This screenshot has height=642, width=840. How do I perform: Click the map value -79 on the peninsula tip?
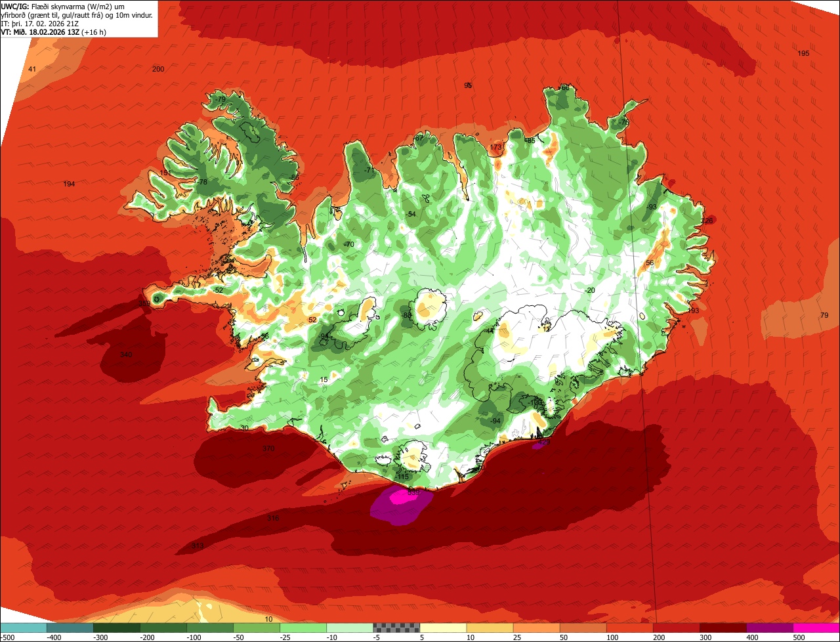[220, 99]
